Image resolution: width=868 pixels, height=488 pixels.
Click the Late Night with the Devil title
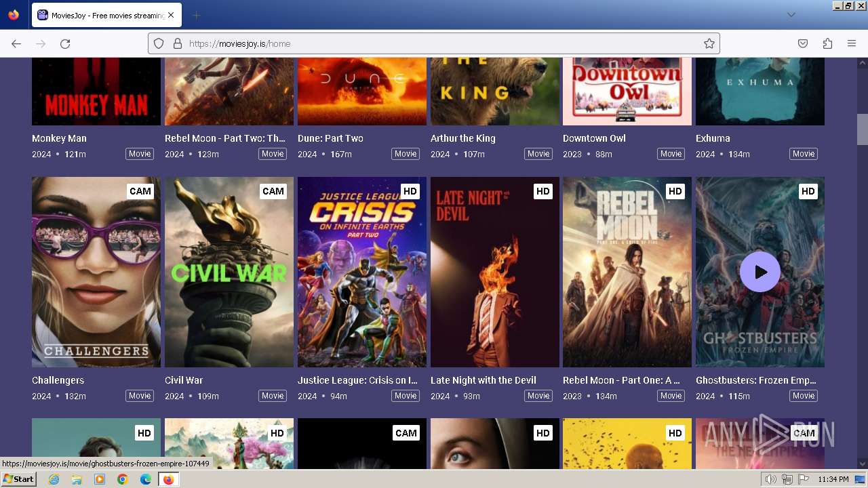[484, 380]
